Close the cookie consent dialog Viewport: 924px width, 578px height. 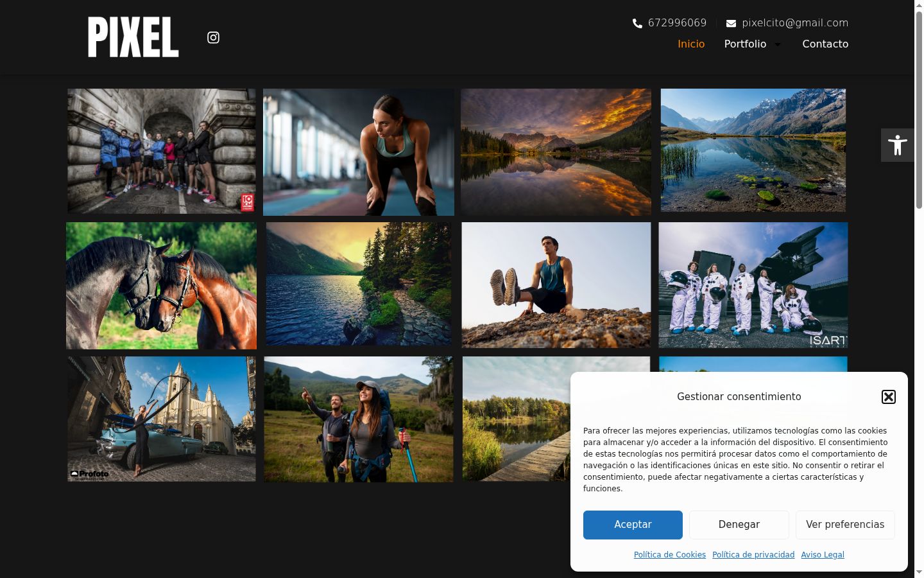[888, 397]
